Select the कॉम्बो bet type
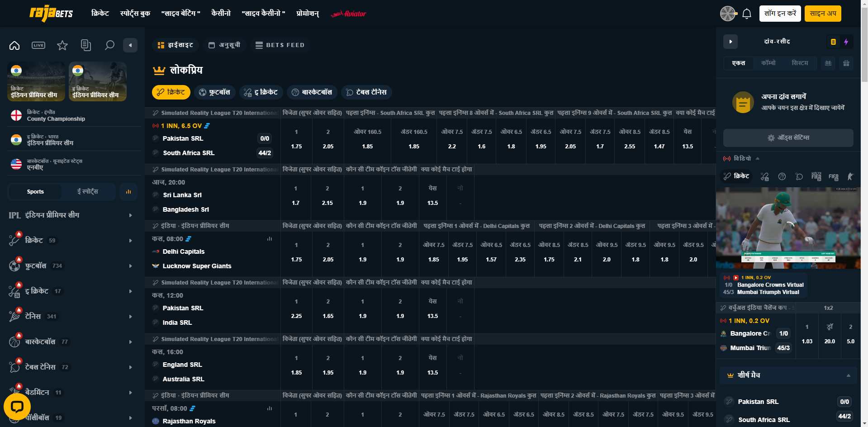Screen dimensions: 868x427 point(768,63)
